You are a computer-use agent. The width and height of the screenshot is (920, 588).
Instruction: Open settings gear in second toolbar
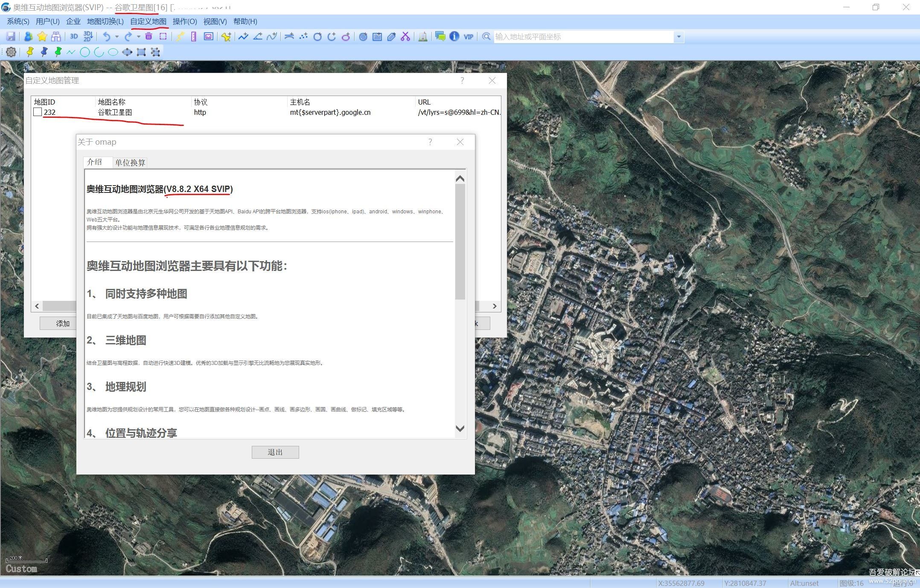(x=11, y=52)
